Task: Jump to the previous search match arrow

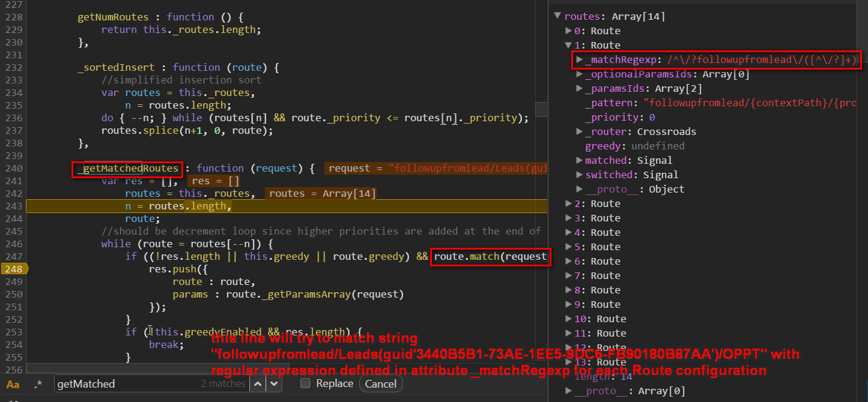Action: click(257, 384)
